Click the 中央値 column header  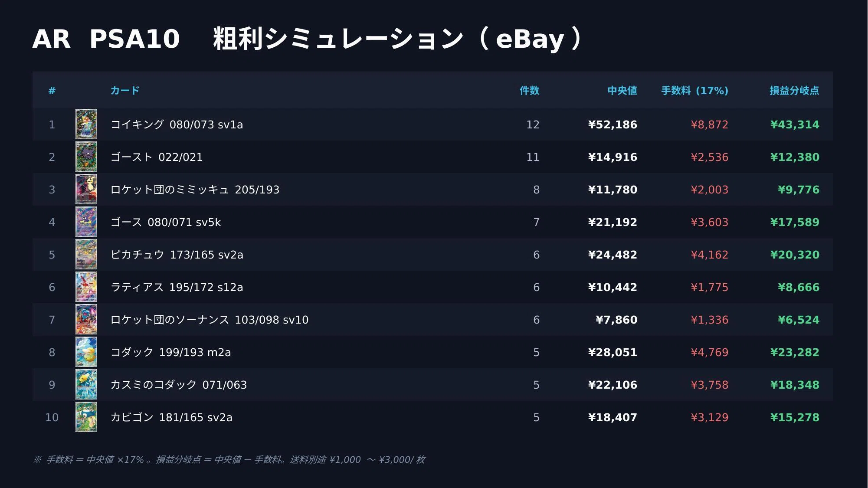pyautogui.click(x=622, y=91)
